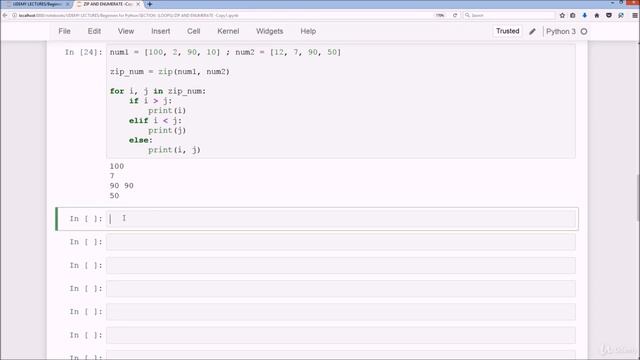Screen dimensions: 640x360
Task: Click output value 100
Action: click(117, 166)
